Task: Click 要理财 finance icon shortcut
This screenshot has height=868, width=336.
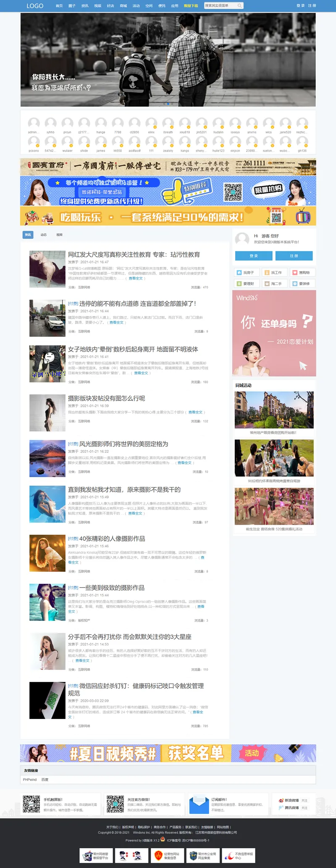Action: click(x=239, y=284)
